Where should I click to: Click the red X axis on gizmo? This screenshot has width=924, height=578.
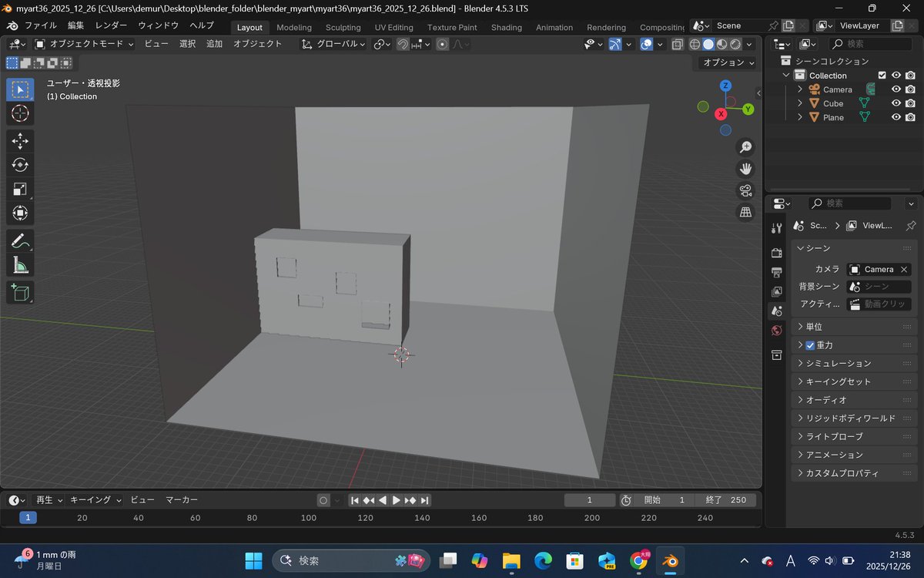(x=721, y=114)
